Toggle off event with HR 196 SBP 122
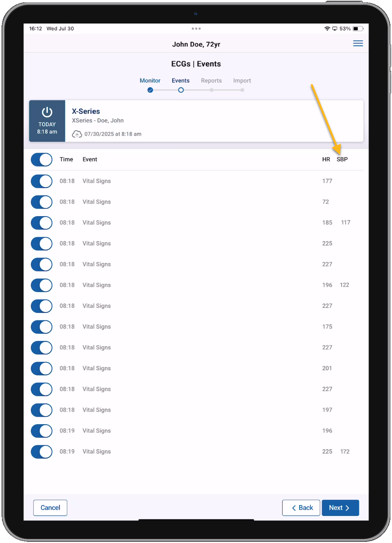Viewport: 392px width, 543px height. click(x=41, y=285)
